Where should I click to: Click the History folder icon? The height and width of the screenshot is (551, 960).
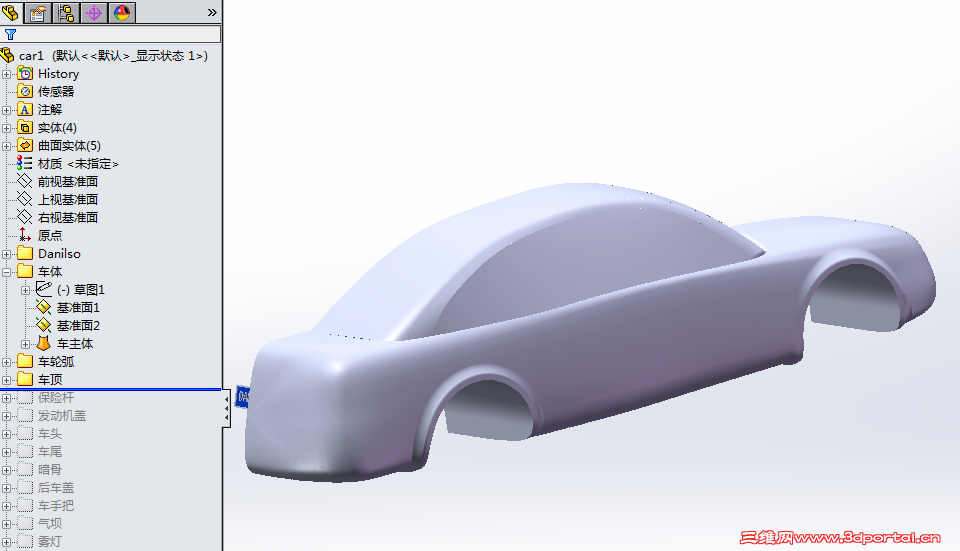[x=25, y=73]
